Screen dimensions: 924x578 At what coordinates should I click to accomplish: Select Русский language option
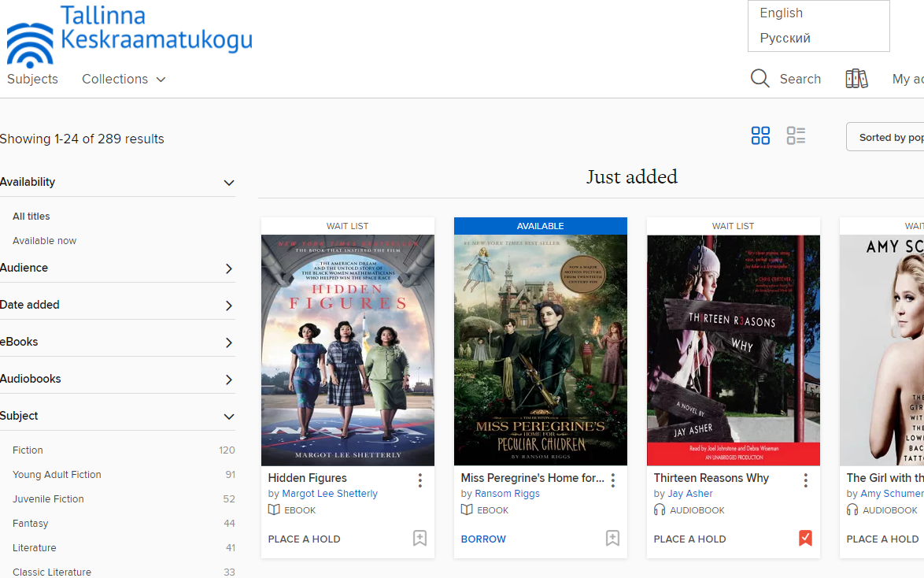pyautogui.click(x=785, y=39)
